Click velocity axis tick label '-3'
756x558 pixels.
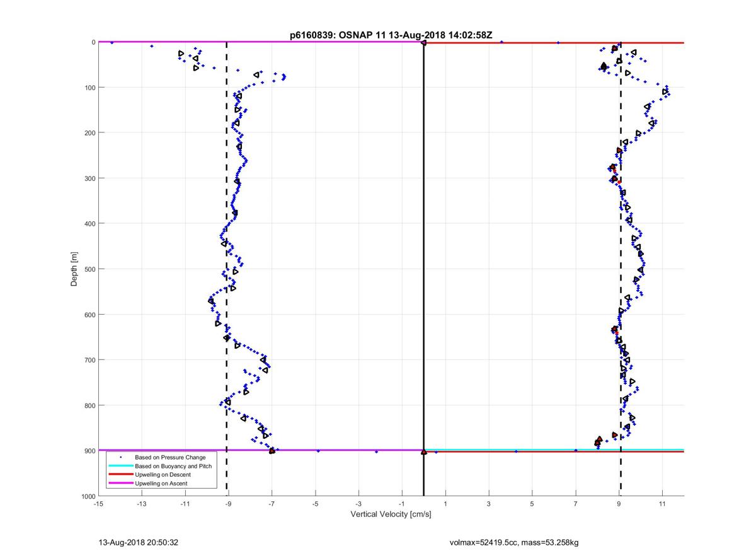[x=358, y=504]
